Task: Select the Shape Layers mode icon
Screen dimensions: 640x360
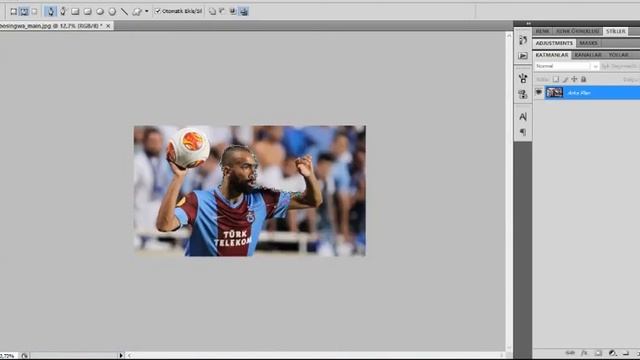Action: pos(13,11)
